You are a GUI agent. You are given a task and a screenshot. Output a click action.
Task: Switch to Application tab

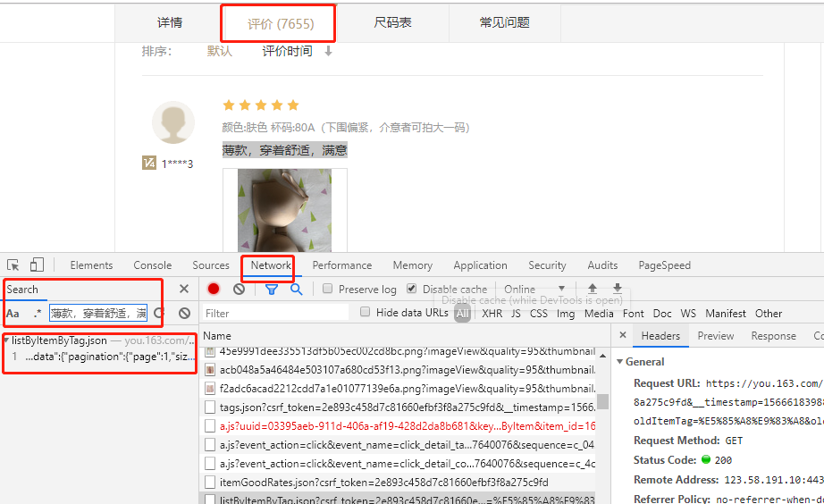point(480,265)
